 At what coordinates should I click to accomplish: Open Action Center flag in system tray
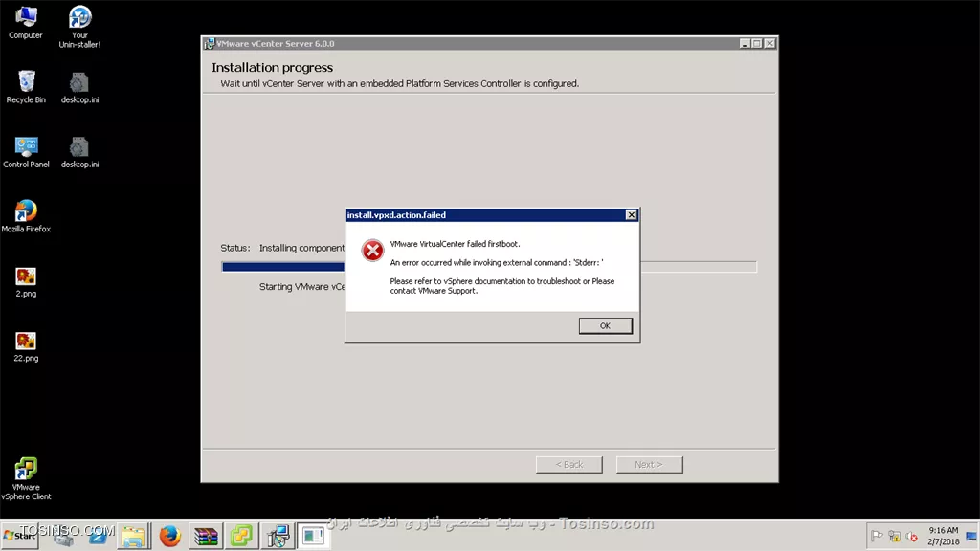pyautogui.click(x=877, y=536)
